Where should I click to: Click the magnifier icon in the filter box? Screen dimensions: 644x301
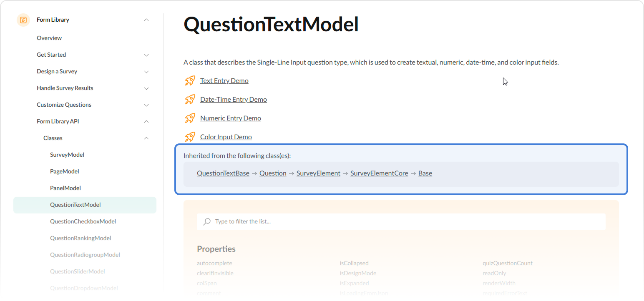[206, 221]
